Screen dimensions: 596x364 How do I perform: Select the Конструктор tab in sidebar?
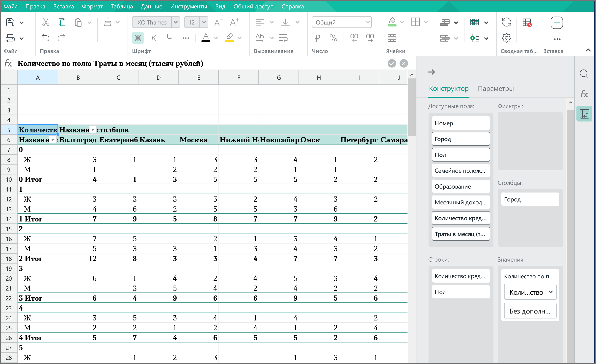449,88
